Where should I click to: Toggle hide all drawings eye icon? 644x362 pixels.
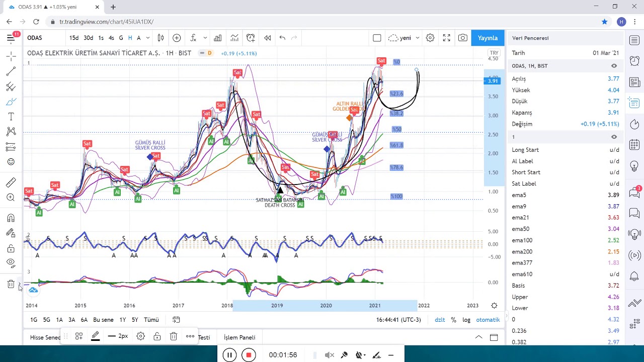(11, 263)
